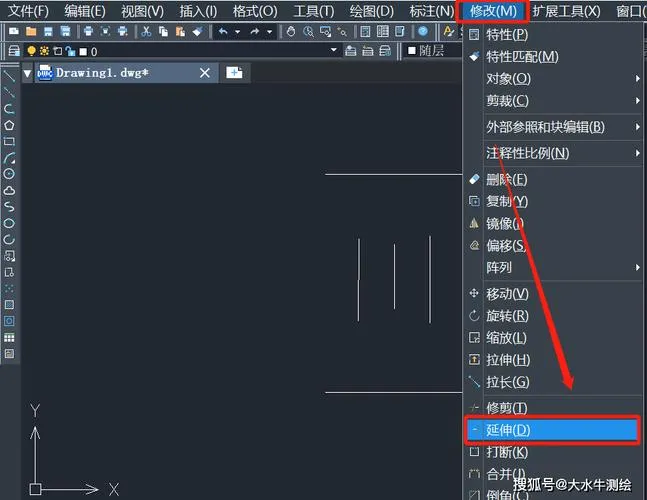Click the Copy toolbar icon

point(163,31)
